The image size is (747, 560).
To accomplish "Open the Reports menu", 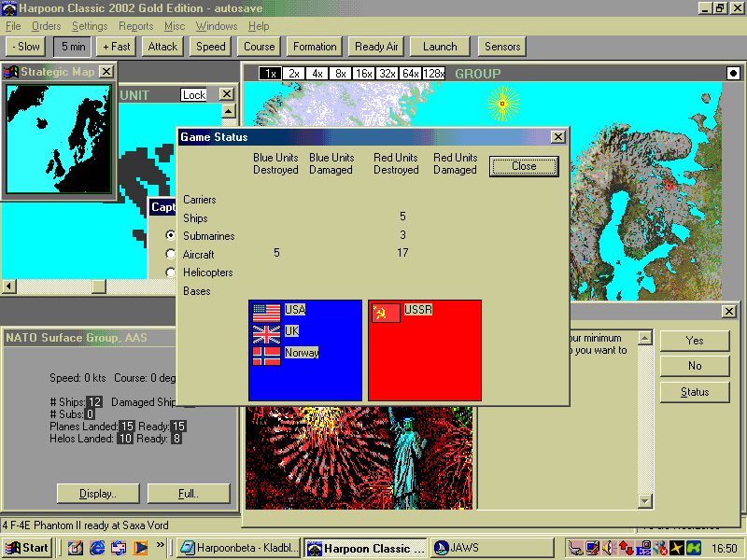I will coord(135,26).
